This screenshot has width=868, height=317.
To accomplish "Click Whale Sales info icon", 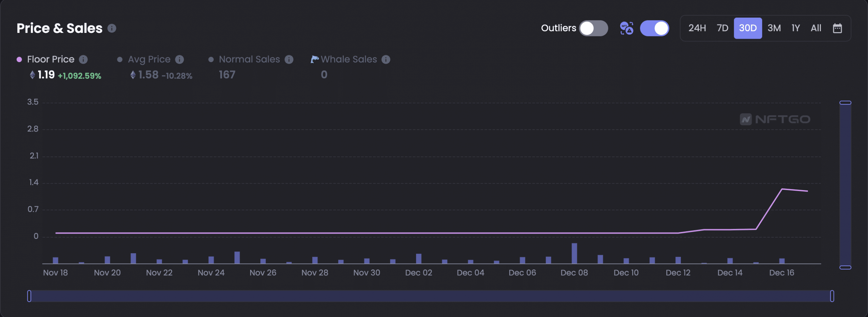I will tap(386, 59).
